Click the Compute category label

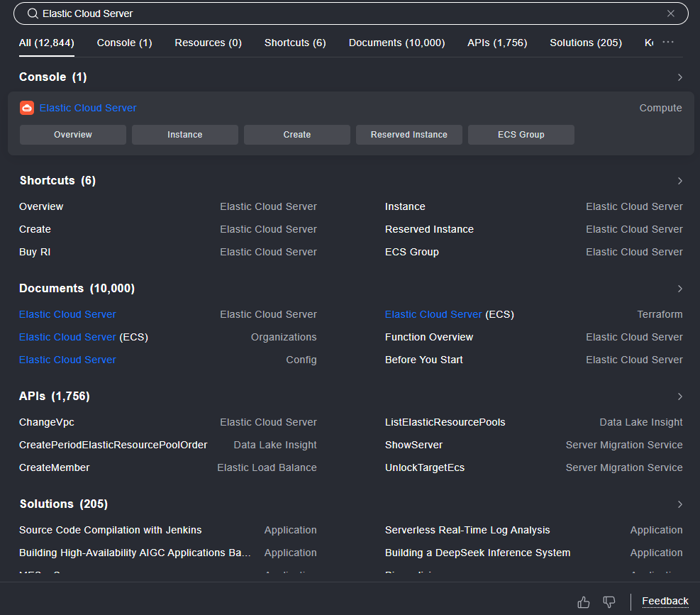coord(660,108)
